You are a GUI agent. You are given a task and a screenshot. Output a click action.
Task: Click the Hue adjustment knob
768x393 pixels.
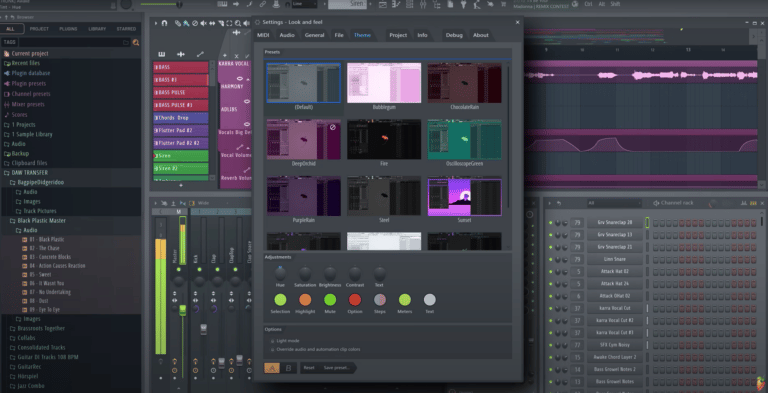coord(280,273)
